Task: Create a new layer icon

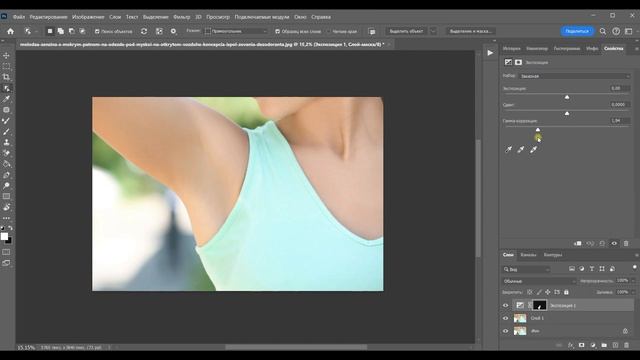Action: (616, 345)
